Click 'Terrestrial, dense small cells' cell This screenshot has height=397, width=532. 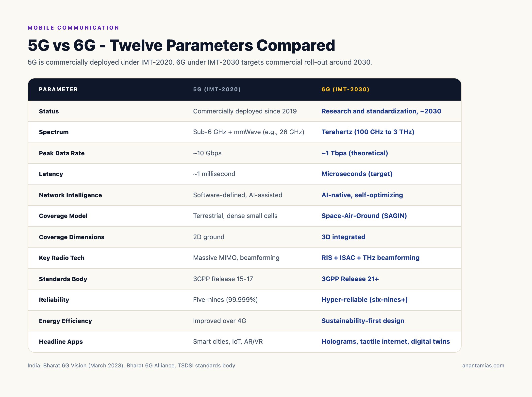click(235, 216)
